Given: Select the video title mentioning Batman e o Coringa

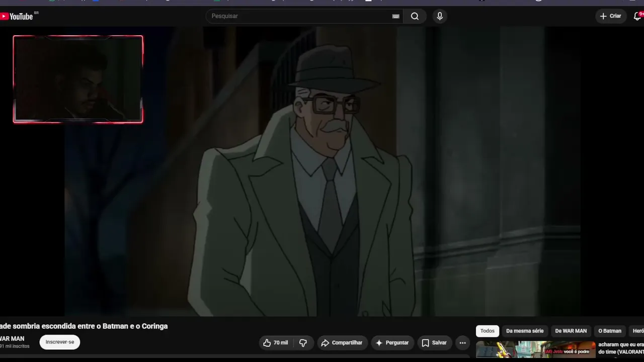Looking at the screenshot, I should pos(84,326).
